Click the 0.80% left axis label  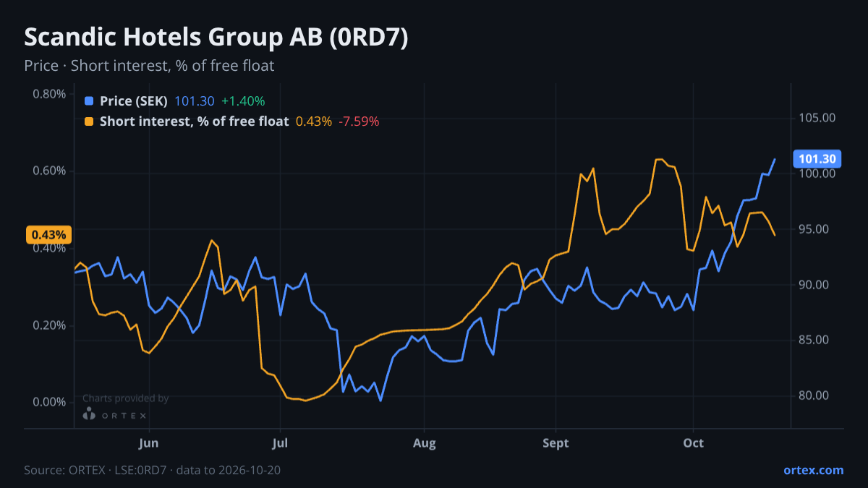pyautogui.click(x=49, y=94)
